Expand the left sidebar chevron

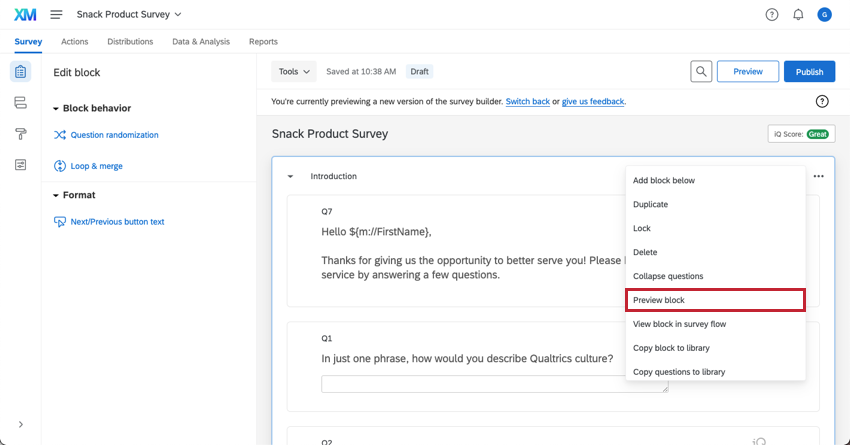pos(20,425)
